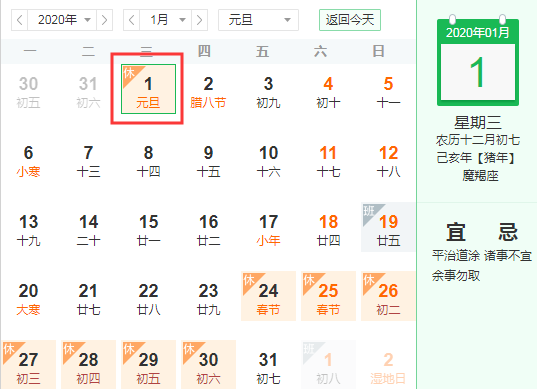Viewport: 537px width, 389px height.
Task: Select December 30 初五 greyed date
Action: [x=28, y=92]
